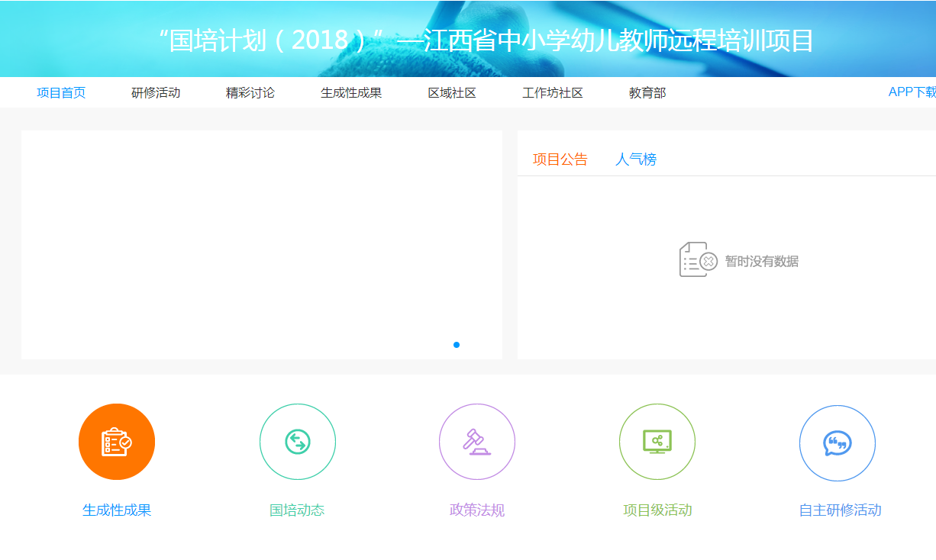Viewport: 936px width, 560px height.
Task: Click the 暂时没有数据 empty-data document icon
Action: coord(699,259)
